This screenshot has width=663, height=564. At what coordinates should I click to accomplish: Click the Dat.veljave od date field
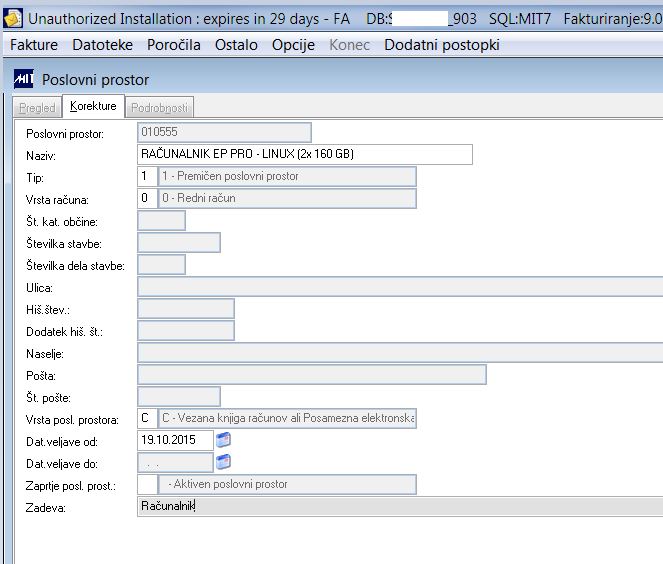tap(175, 440)
